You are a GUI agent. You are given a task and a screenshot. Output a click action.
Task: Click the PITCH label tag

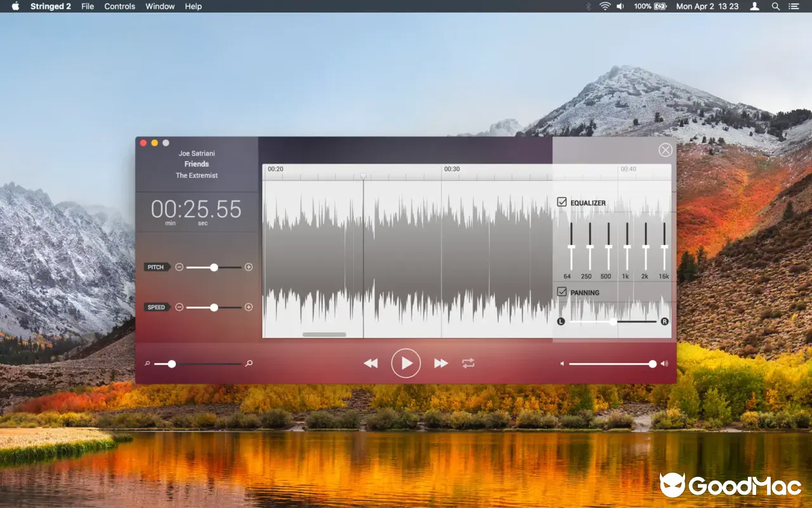pos(156,267)
